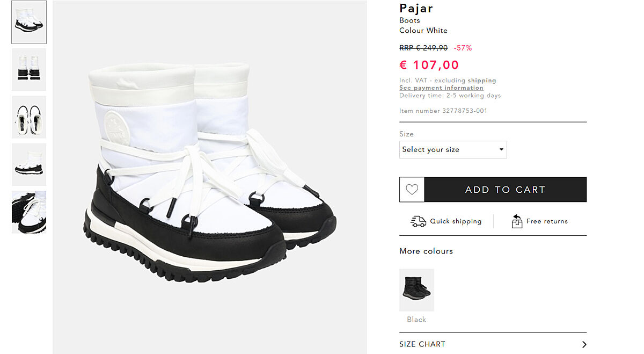Click the Free returns text

547,221
